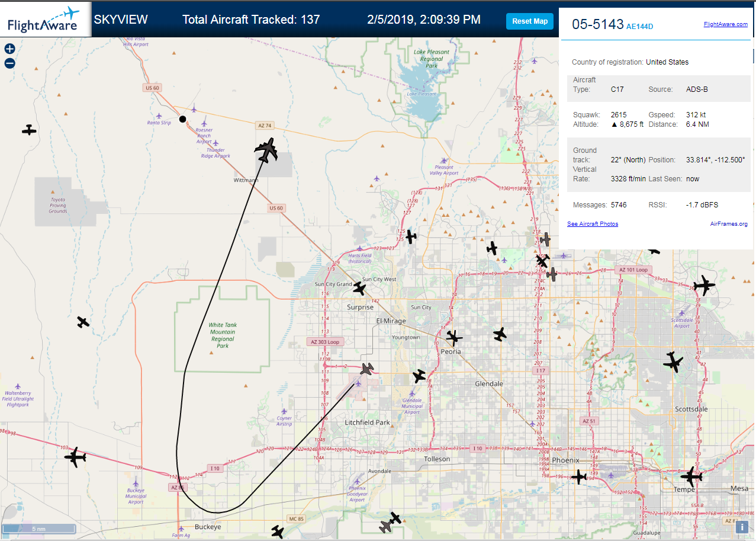Select the aircraft icon west of White Tank Park
This screenshot has height=541, width=756.
coord(83,322)
